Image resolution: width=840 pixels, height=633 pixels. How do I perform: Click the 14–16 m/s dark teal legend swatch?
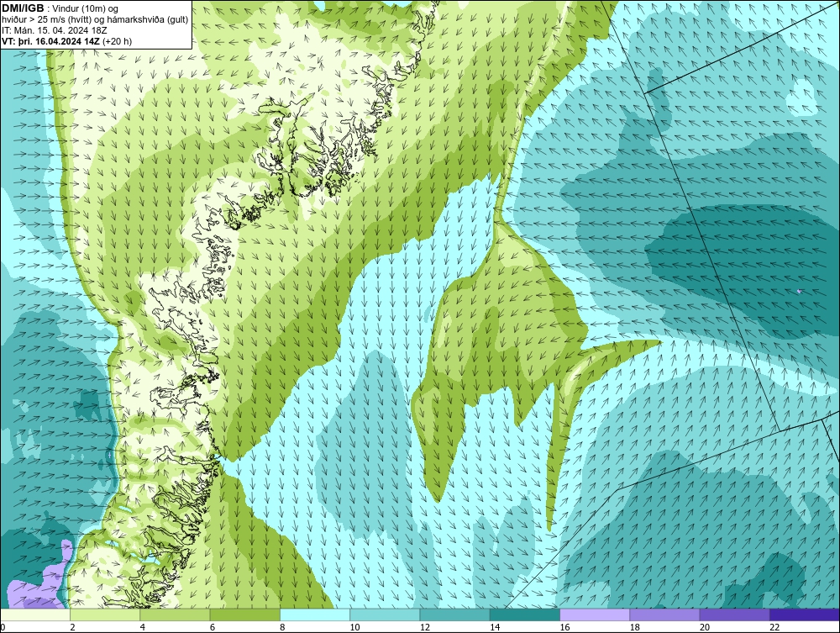tap(525, 615)
